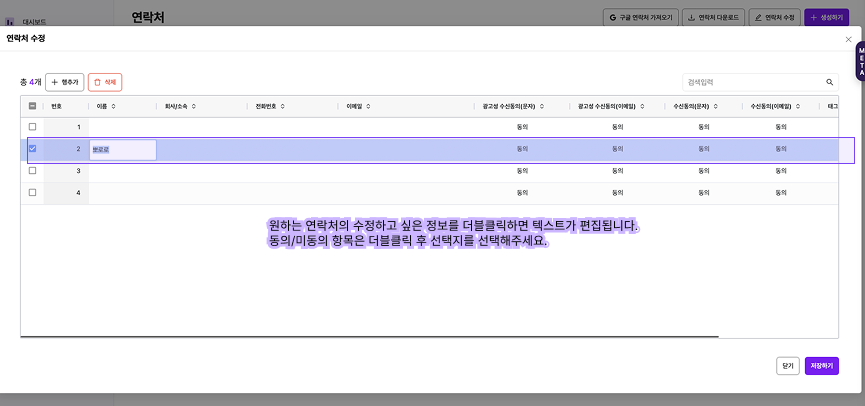The image size is (865, 406).
Task: Check the checkbox for row 1
Action: [x=32, y=127]
